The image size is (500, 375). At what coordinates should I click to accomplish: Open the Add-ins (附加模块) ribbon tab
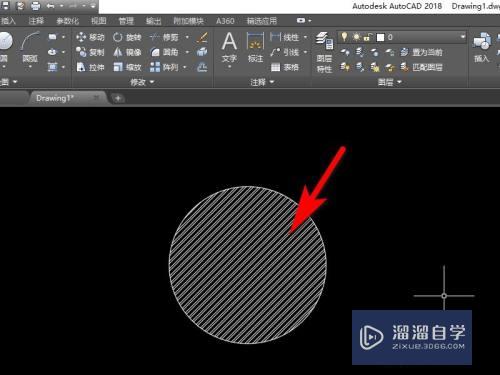pyautogui.click(x=188, y=21)
